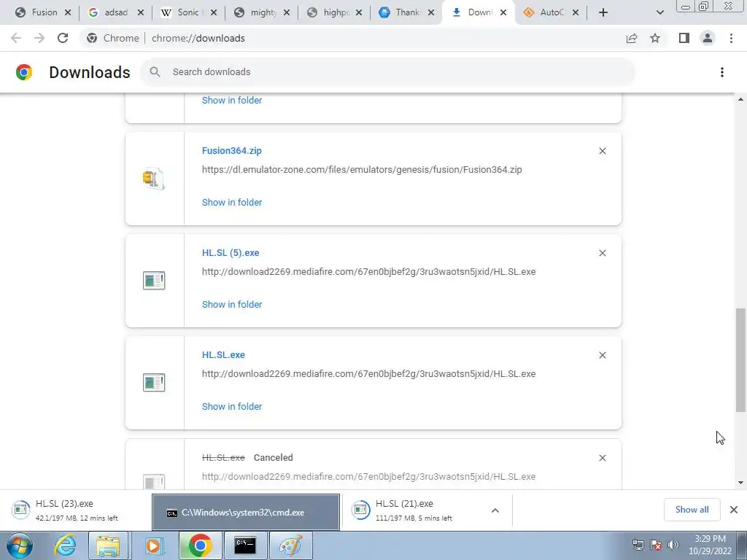Switch to the AutoC tab
The image size is (747, 560).
551,12
